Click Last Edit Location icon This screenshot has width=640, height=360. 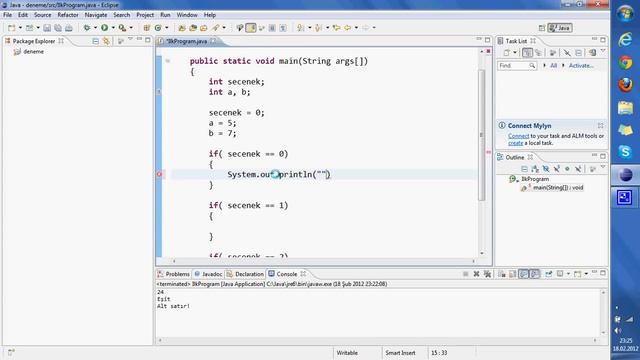click(336, 28)
